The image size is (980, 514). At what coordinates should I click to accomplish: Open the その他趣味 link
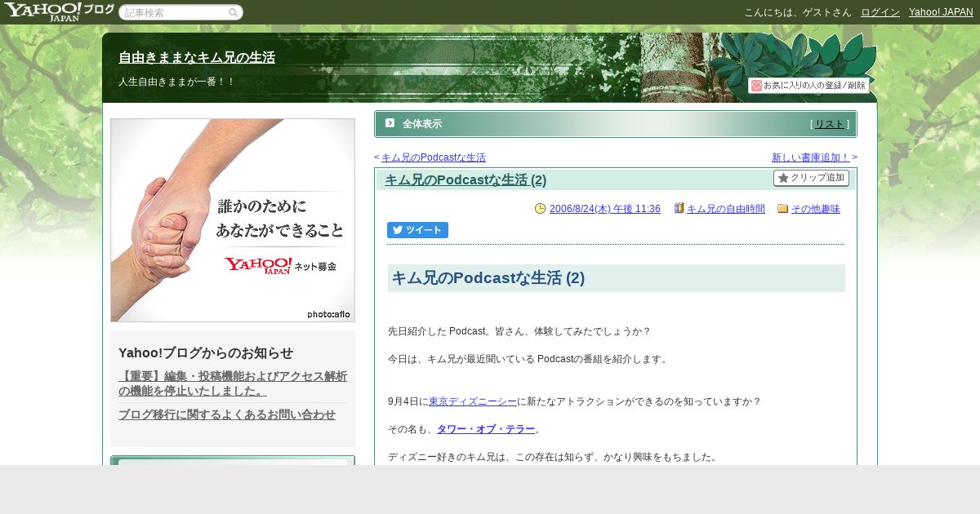point(816,209)
